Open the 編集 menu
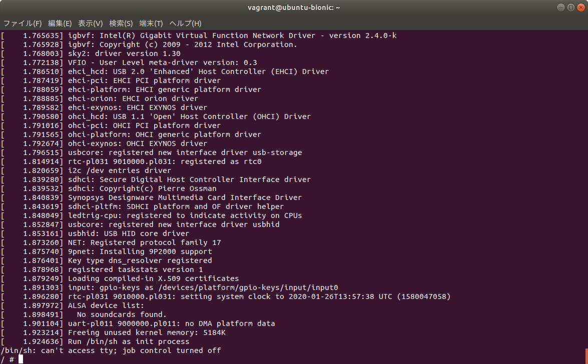 [x=60, y=23]
